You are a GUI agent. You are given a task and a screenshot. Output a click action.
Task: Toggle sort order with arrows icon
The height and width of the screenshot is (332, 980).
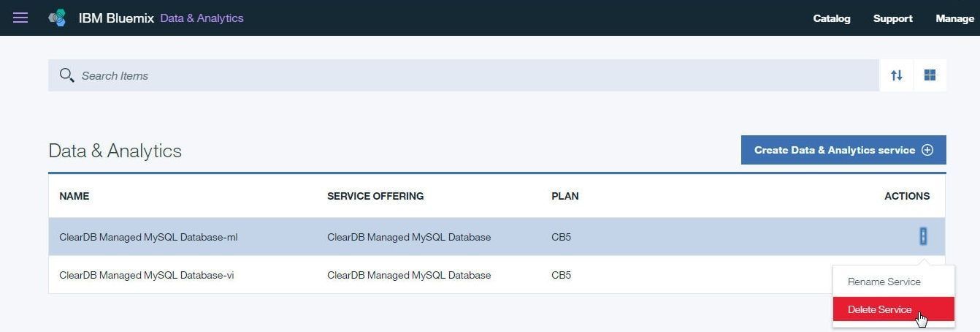[897, 75]
